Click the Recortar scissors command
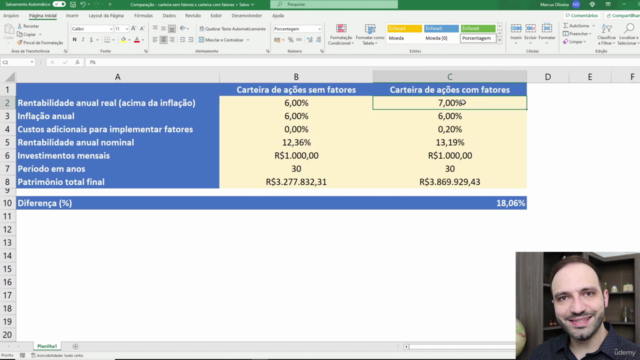The height and width of the screenshot is (360, 640). 28,26
